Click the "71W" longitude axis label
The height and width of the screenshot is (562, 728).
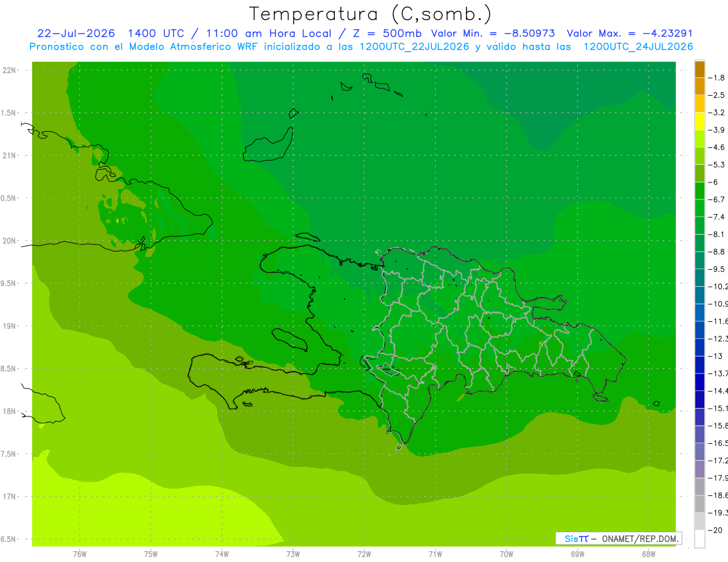pyautogui.click(x=435, y=554)
